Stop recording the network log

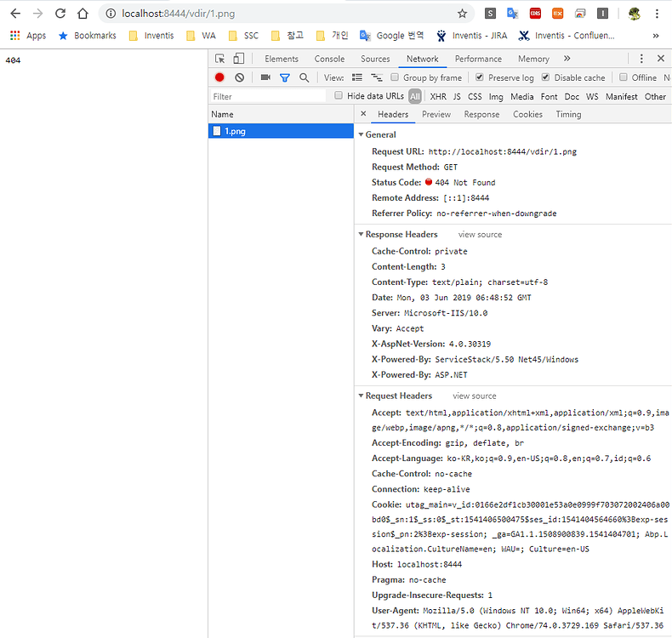coord(219,77)
